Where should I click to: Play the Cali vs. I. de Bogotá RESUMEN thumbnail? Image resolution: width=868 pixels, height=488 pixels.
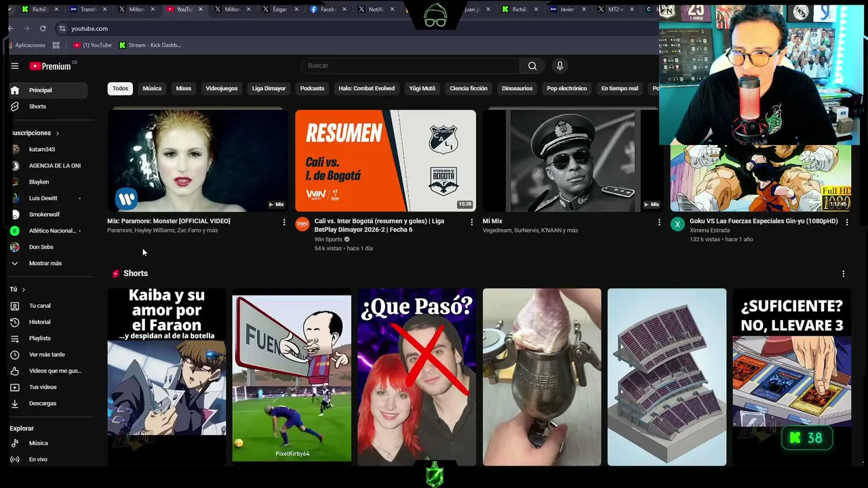pyautogui.click(x=385, y=161)
